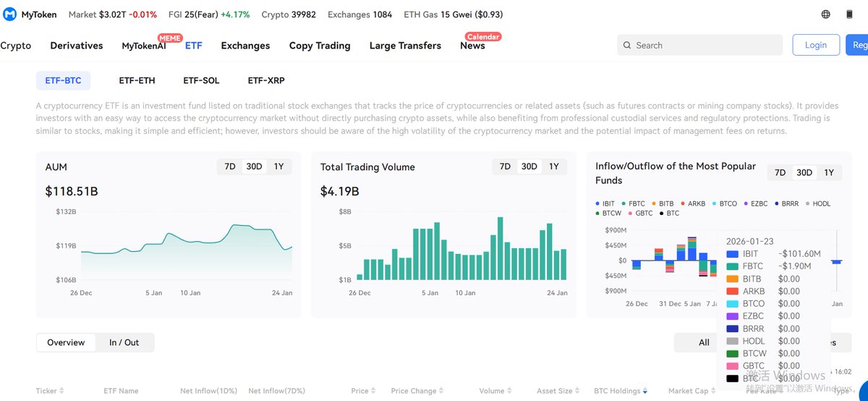Set Inflow/Outflow chart to 30D
The height and width of the screenshot is (401, 868).
tap(804, 172)
